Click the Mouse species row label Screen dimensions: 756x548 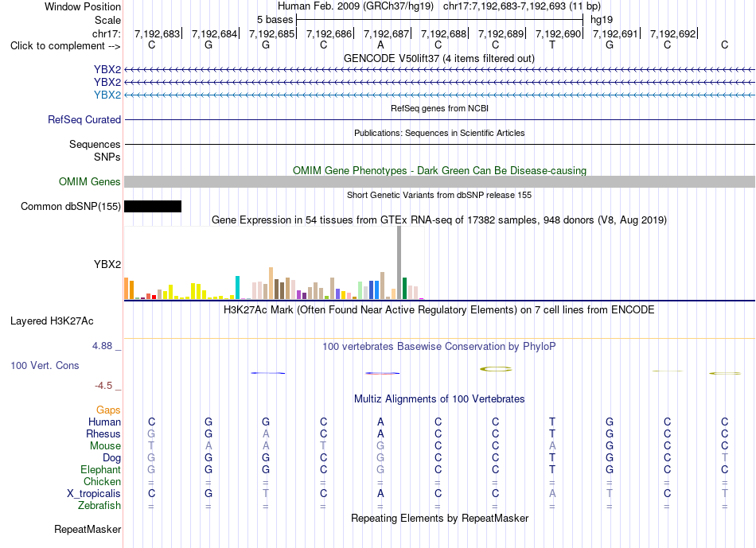pos(105,446)
